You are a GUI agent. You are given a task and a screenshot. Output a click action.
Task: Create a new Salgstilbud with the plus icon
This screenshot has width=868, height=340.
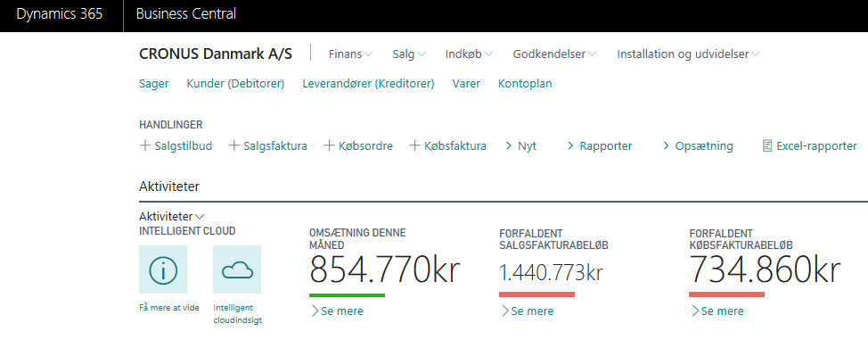tap(145, 145)
